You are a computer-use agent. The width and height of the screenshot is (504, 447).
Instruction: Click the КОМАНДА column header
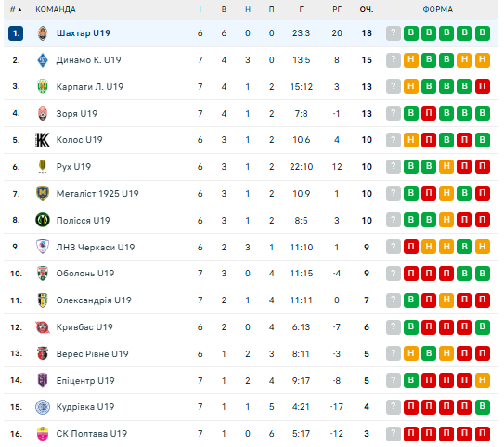(56, 9)
